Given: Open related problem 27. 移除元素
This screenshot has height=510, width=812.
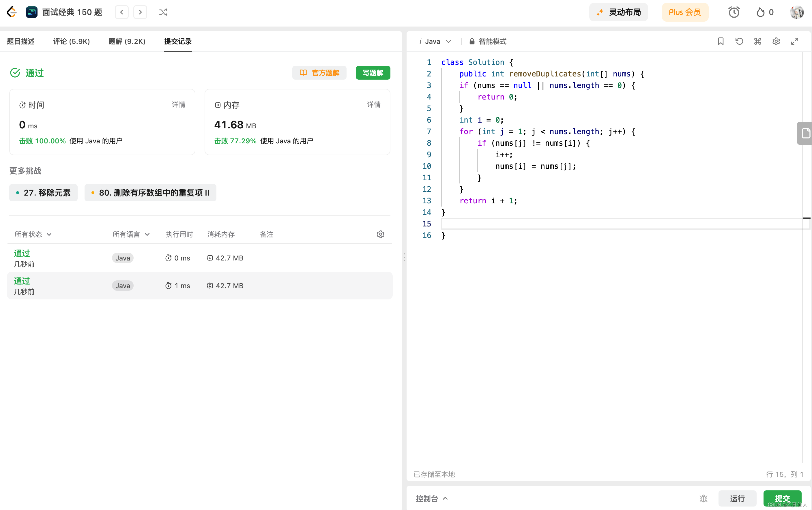Looking at the screenshot, I should (44, 192).
